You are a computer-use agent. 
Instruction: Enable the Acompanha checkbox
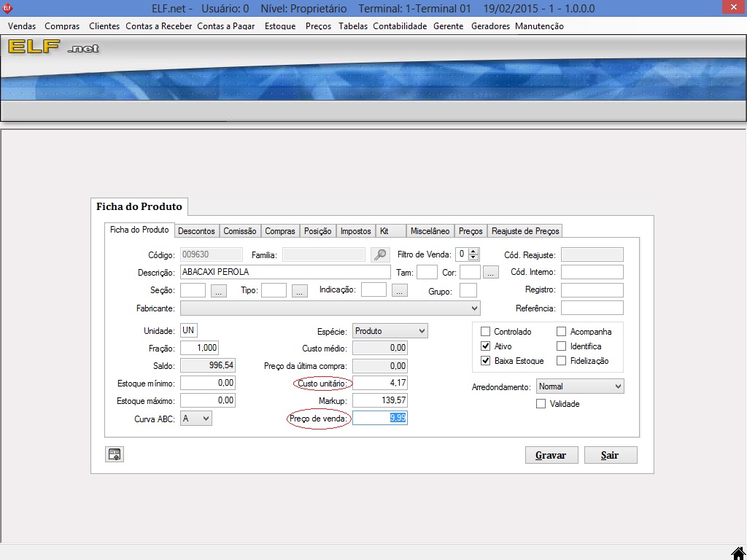561,332
